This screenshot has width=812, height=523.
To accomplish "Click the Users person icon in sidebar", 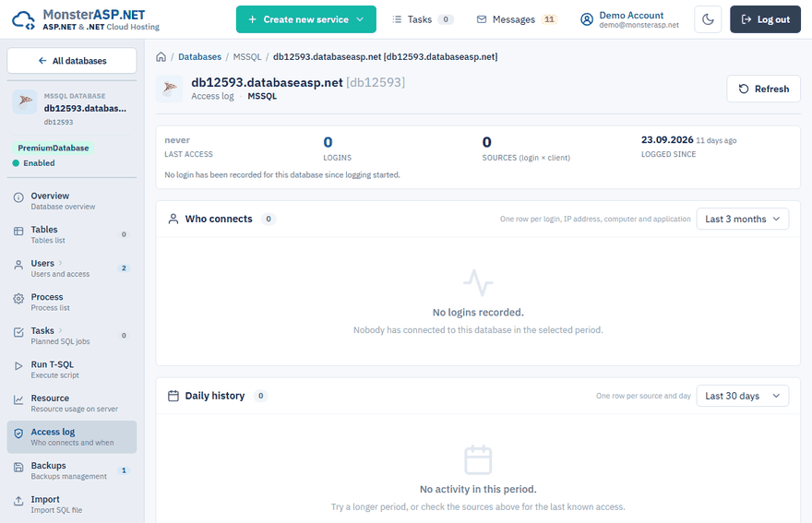I will click(18, 265).
